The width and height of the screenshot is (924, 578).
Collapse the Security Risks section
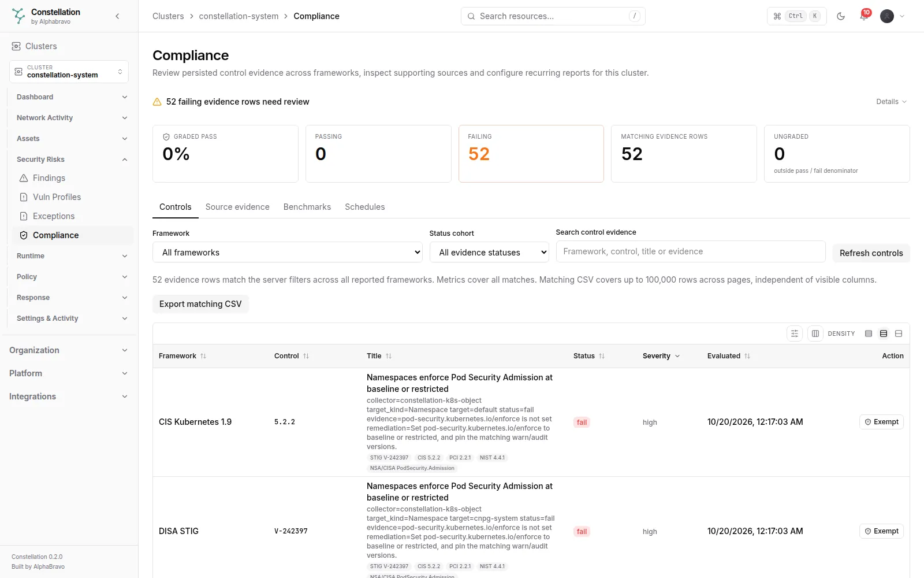(x=72, y=160)
